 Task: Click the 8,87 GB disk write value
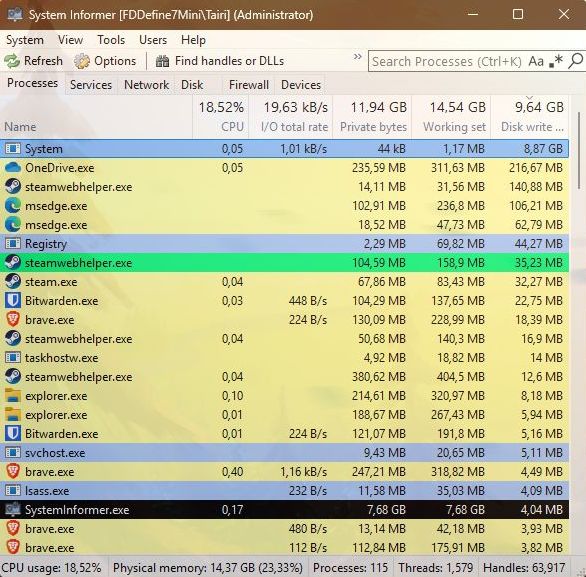click(x=543, y=149)
